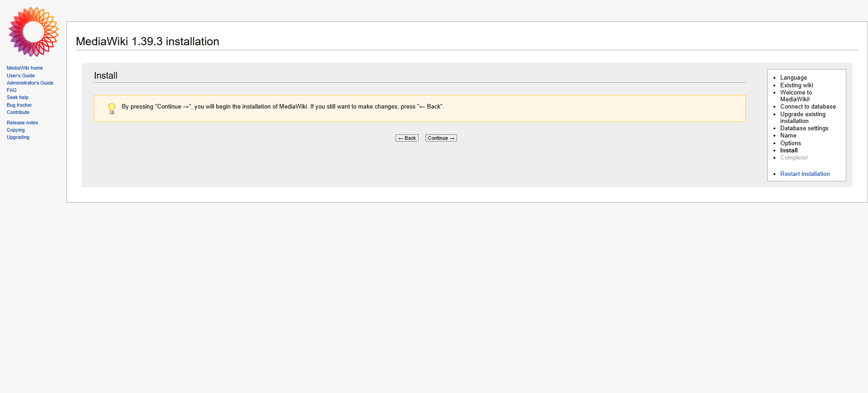Click Restart installation link

(805, 174)
